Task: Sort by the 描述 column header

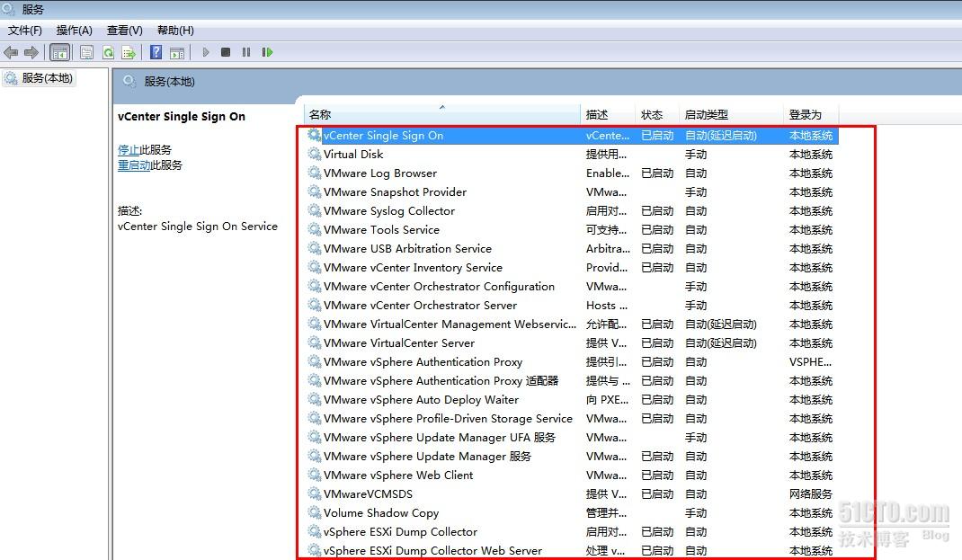Action: [x=608, y=114]
